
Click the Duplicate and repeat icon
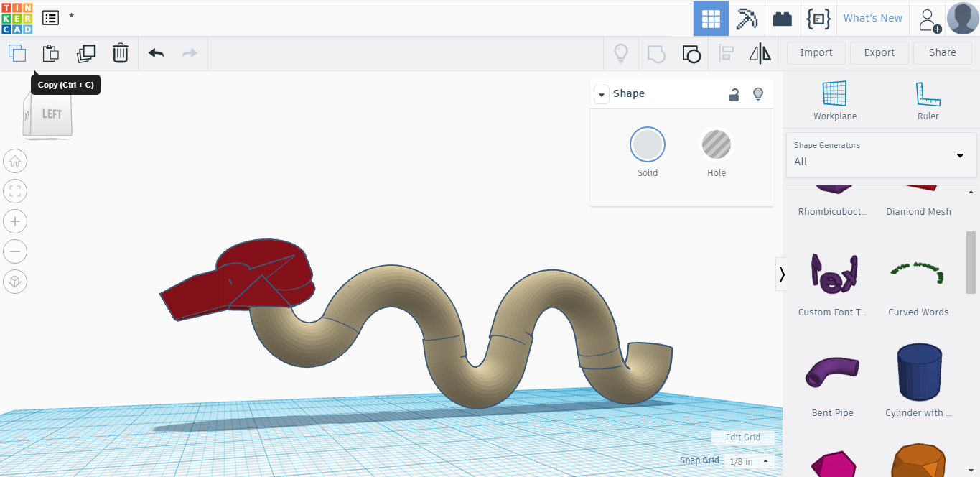coord(86,53)
